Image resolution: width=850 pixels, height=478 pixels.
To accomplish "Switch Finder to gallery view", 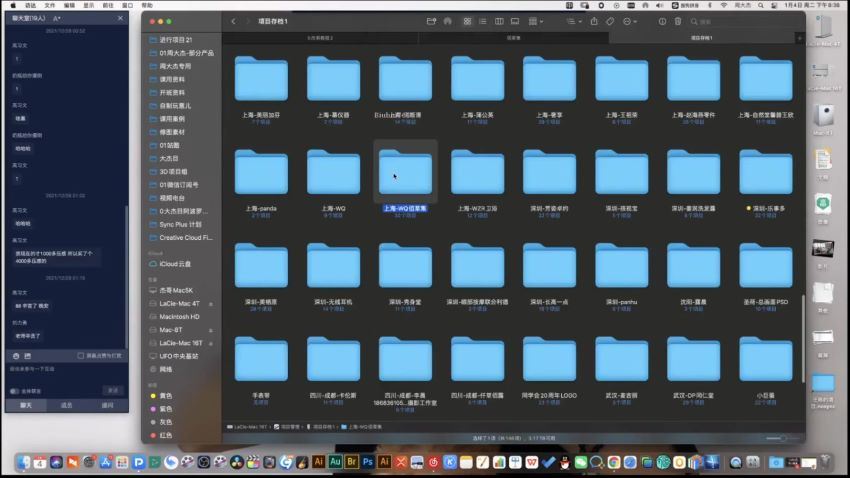I will (515, 22).
